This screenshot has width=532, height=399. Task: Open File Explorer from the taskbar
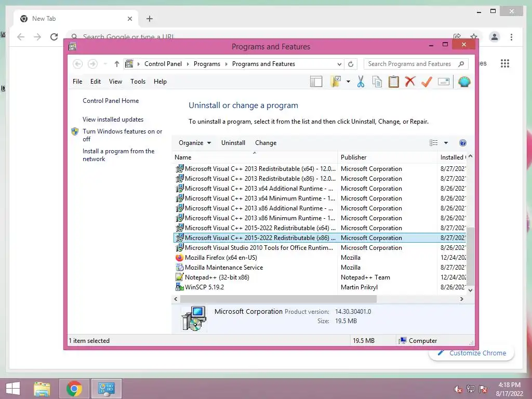pos(42,389)
